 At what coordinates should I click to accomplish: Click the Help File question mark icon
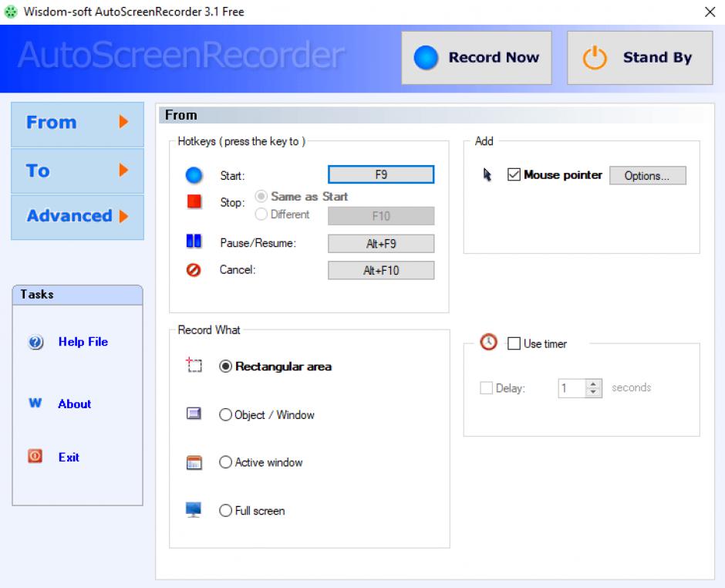click(x=35, y=343)
